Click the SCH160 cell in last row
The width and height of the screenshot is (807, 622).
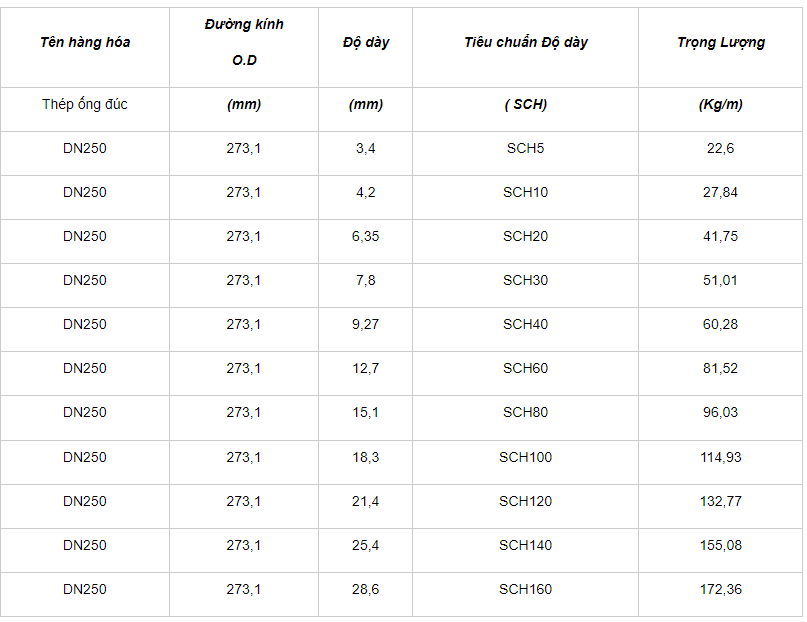[x=525, y=589]
